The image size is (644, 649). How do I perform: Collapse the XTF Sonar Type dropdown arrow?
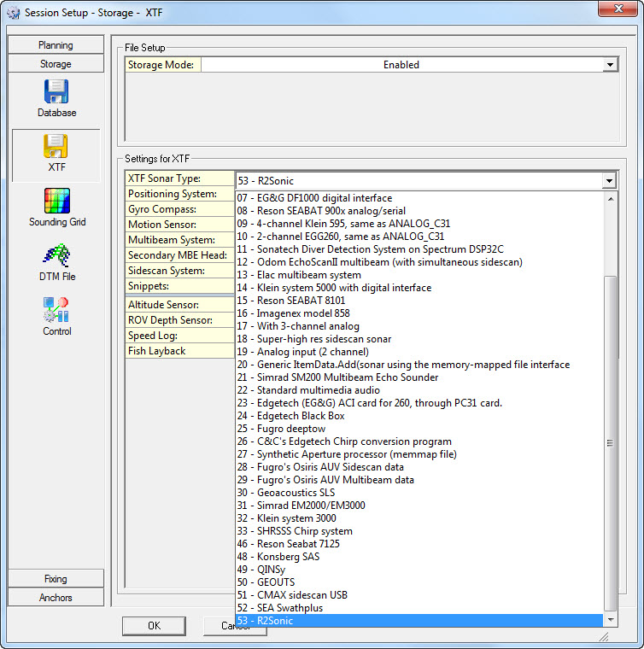[x=608, y=180]
